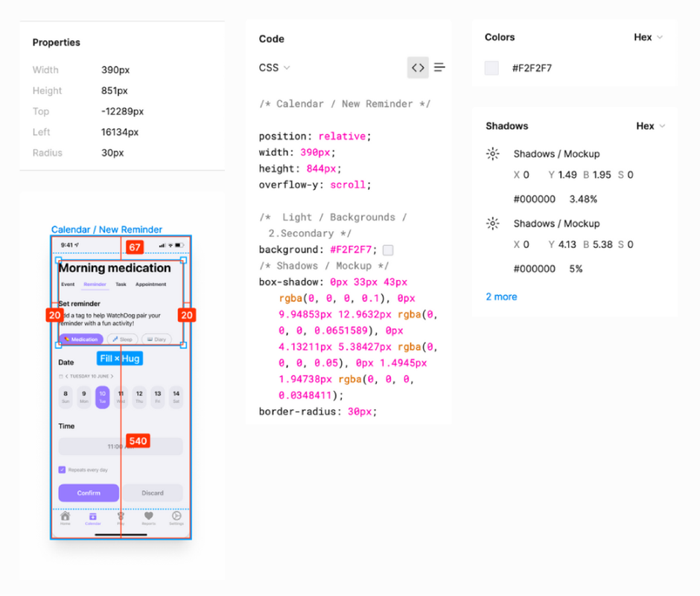
Task: Click the second Shadows / Mockup effect icon
Action: [492, 223]
